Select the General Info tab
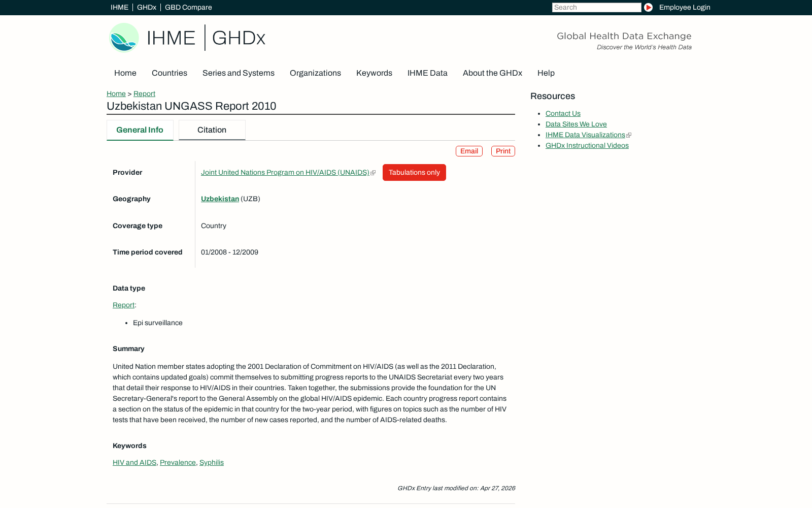The image size is (812, 508). click(140, 130)
